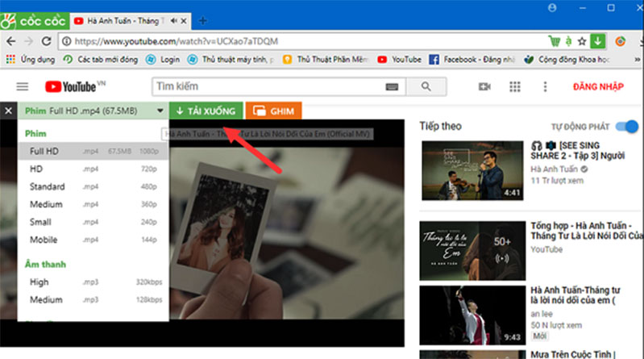Click the video camera upload icon
The height and width of the screenshot is (359, 644).
click(484, 86)
